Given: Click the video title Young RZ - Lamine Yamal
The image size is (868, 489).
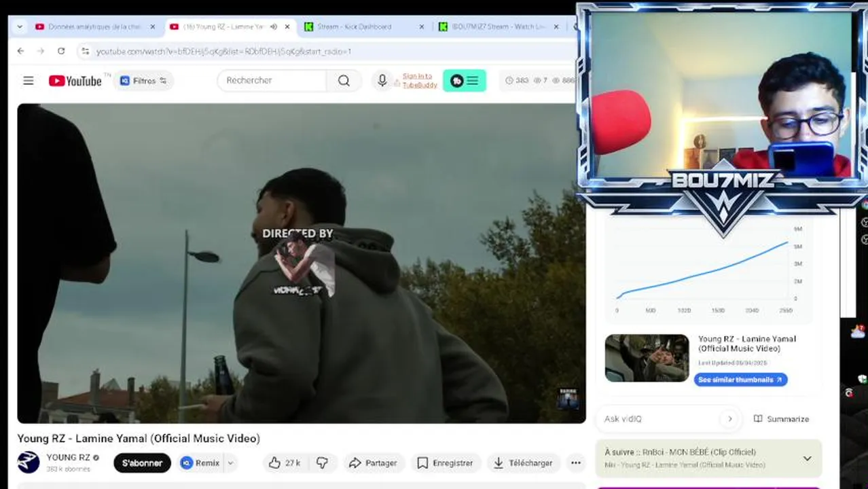Looking at the screenshot, I should [139, 439].
